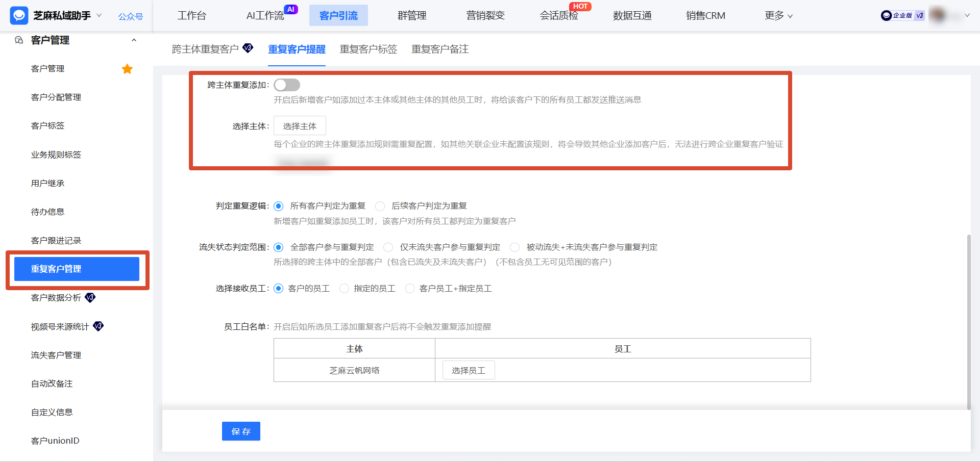The width and height of the screenshot is (980, 462).
Task: Click the V3 badge next to 跨主体重复客户
Action: [248, 48]
